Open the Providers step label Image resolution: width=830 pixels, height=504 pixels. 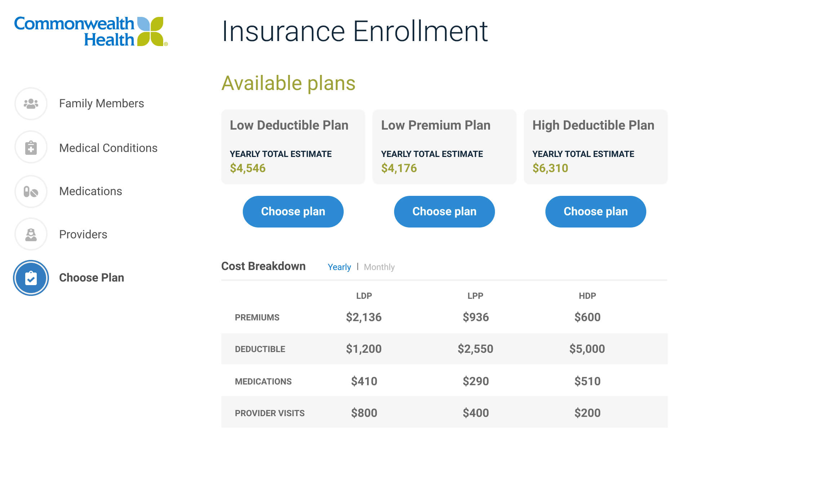coord(83,234)
